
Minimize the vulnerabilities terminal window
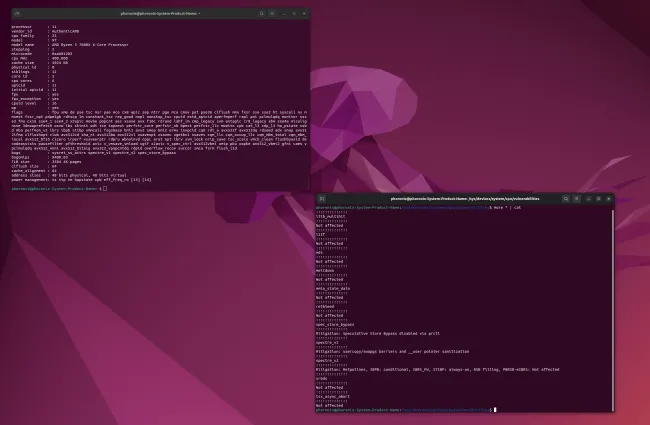pos(588,199)
